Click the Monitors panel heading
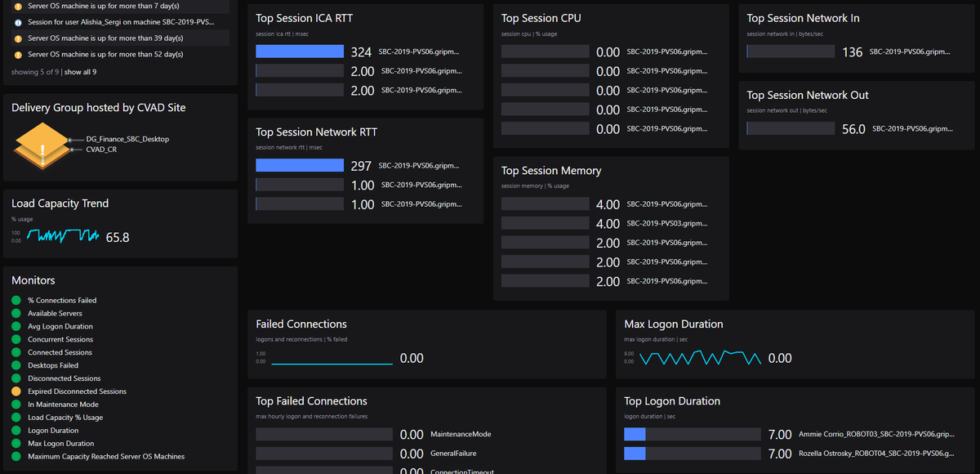 tap(33, 280)
